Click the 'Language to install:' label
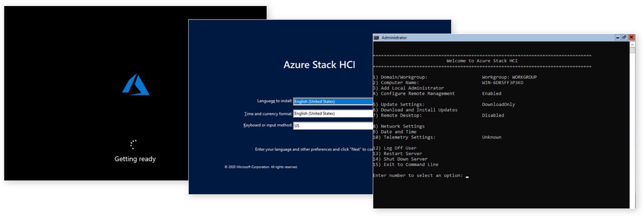This screenshot has width=644, height=220. pyautogui.click(x=274, y=101)
